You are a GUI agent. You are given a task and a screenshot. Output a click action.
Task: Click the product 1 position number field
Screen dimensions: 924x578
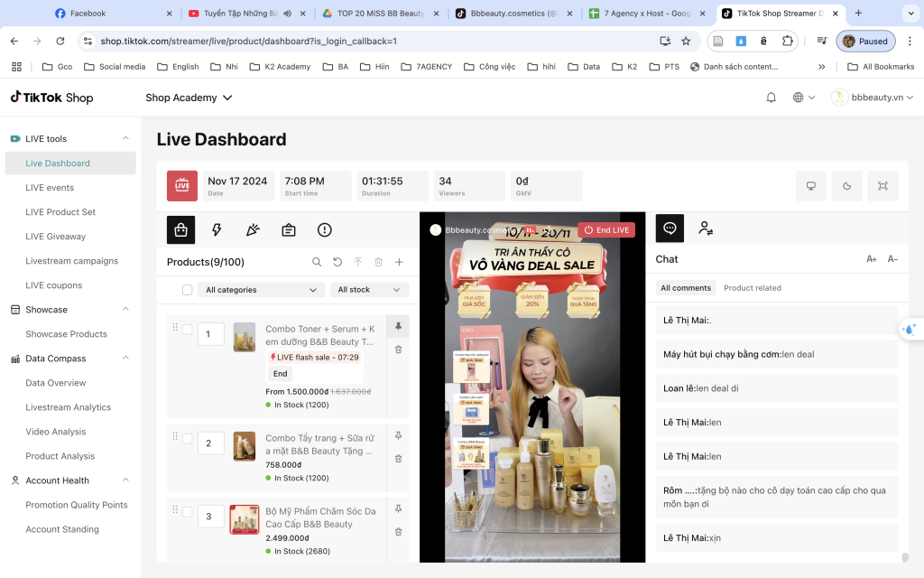[210, 334]
